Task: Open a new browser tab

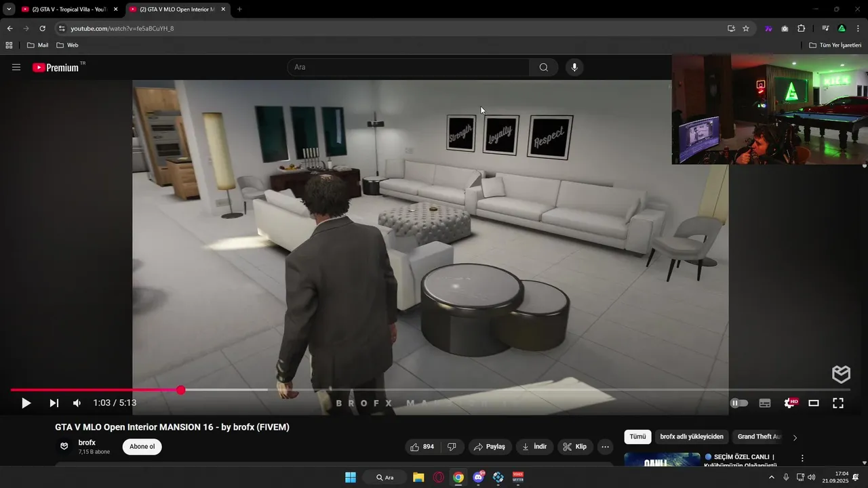Action: pyautogui.click(x=239, y=9)
